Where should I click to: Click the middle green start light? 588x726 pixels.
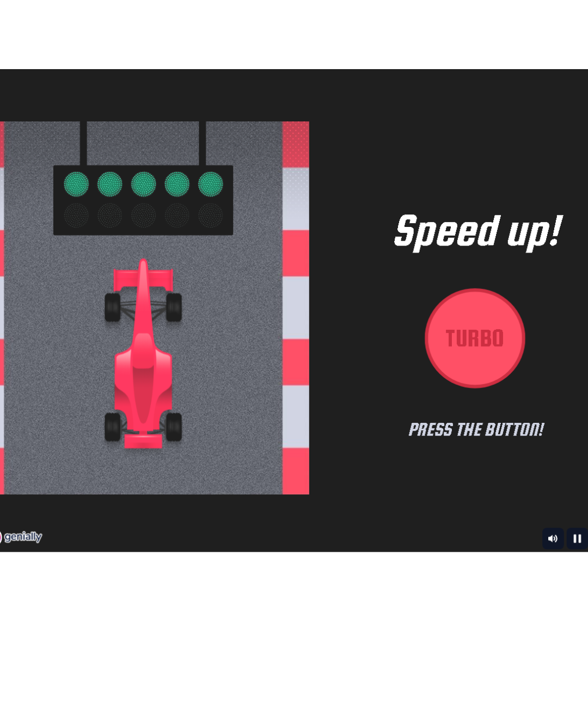point(143,184)
